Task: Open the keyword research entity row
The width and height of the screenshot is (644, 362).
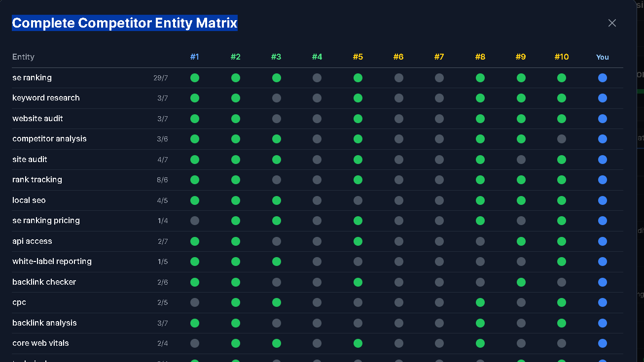Action: (x=46, y=98)
